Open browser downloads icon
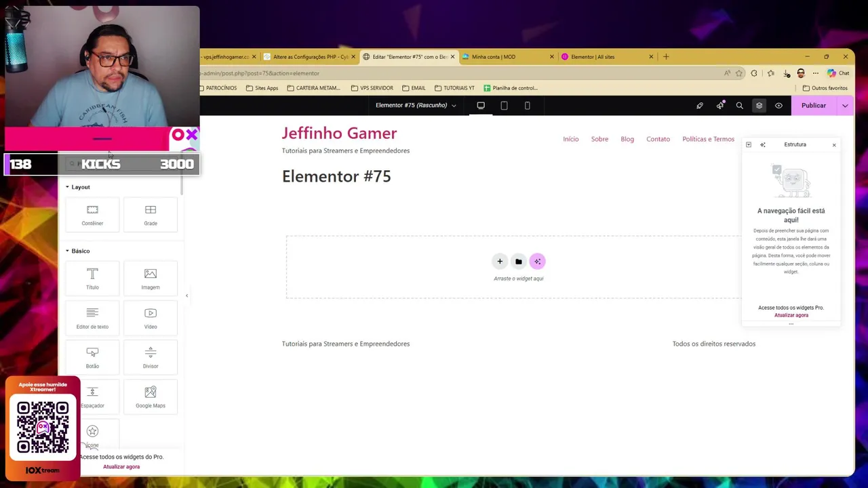 (x=786, y=73)
